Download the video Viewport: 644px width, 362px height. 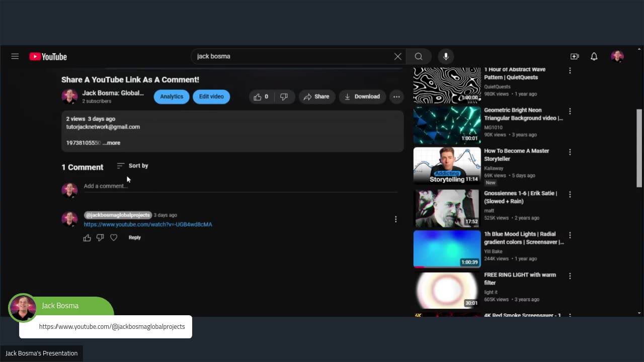(362, 97)
